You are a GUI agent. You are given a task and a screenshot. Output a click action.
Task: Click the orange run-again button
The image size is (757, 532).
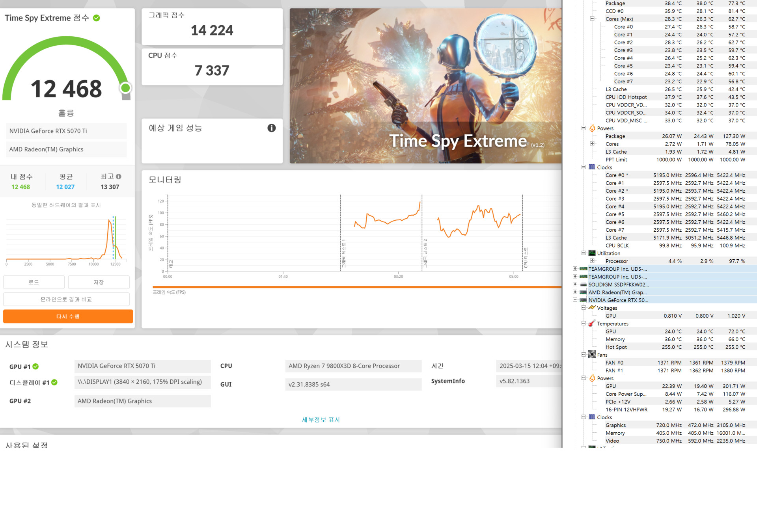point(68,316)
